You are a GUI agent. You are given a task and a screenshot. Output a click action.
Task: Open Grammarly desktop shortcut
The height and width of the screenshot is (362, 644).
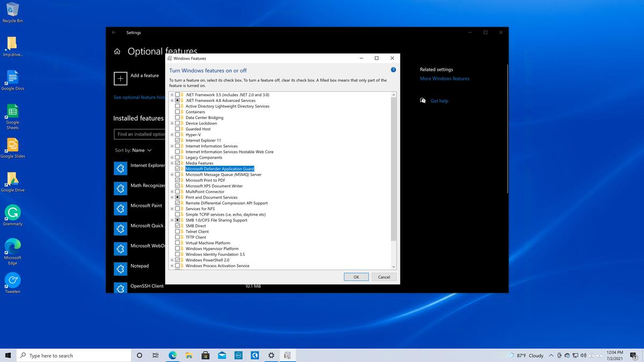click(12, 212)
